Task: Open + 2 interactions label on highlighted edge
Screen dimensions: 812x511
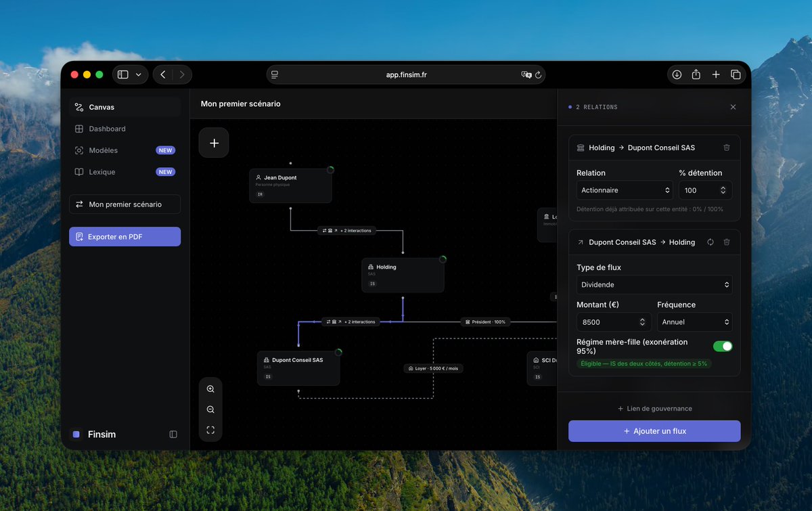Action: 350,322
